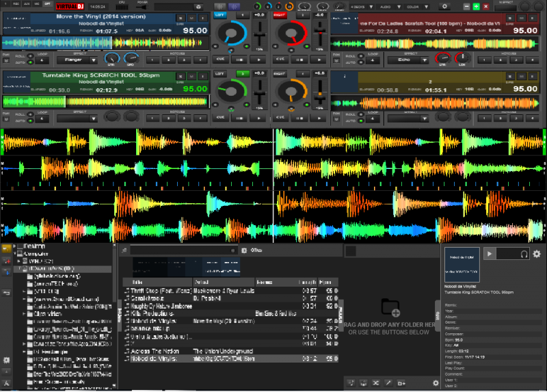Image resolution: width=547 pixels, height=392 pixels.
Task: Click deck 1 Flanger STR effect knob
Action: tap(111, 58)
